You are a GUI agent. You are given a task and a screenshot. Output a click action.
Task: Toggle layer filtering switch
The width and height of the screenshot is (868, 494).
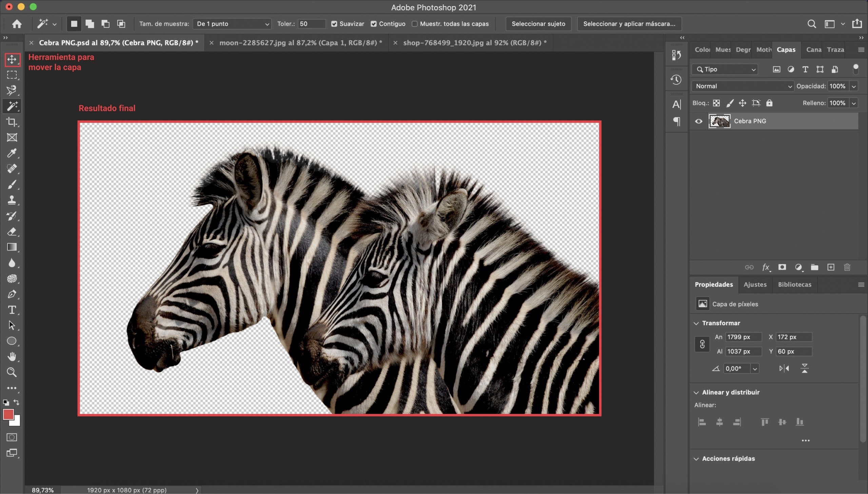[855, 69]
